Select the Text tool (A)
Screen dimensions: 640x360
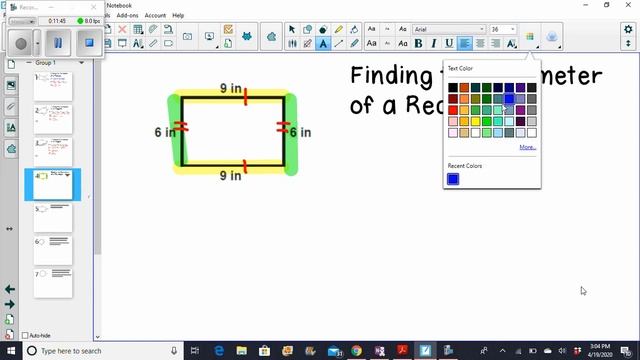tap(323, 43)
